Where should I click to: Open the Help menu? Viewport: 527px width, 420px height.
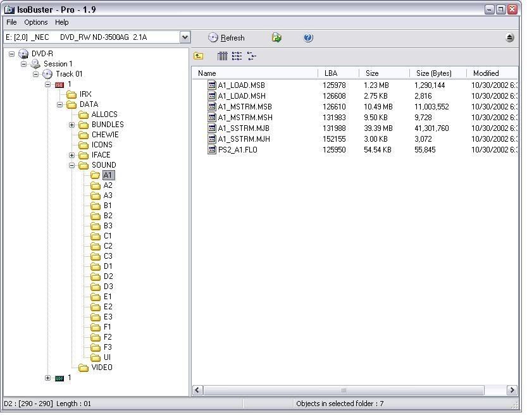click(62, 22)
